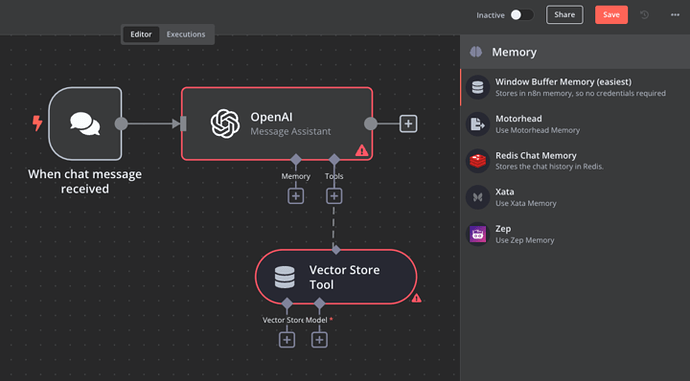Select the OpenAI Message Assistant node
Image resolution: width=690 pixels, height=381 pixels.
point(277,124)
